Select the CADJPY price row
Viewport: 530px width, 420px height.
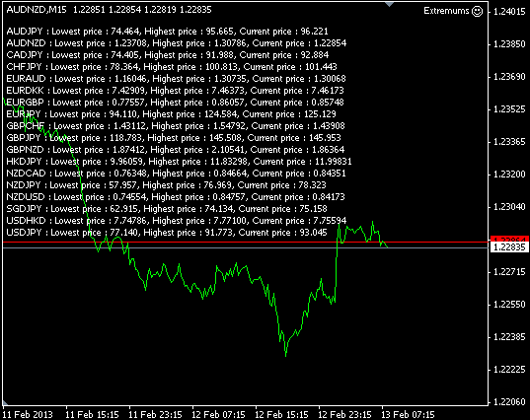click(168, 55)
